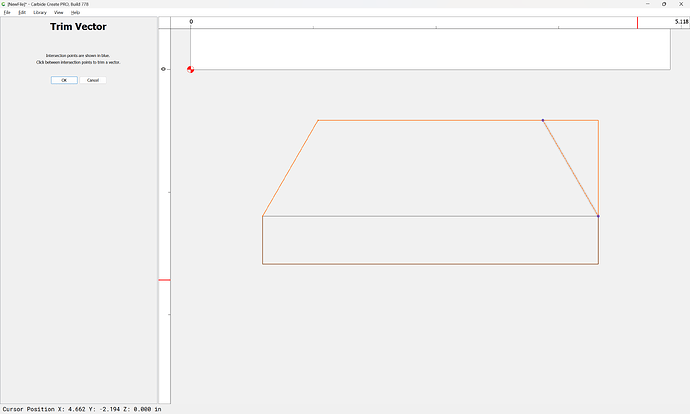The image size is (690, 414).
Task: Confirm trimming with the OK button
Action: pyautogui.click(x=64, y=80)
